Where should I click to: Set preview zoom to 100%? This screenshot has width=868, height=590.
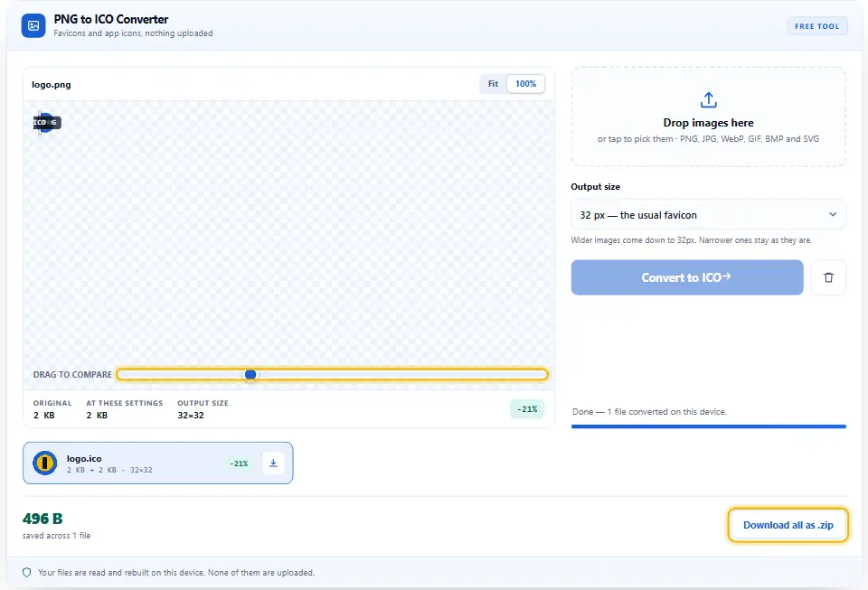[x=525, y=83]
